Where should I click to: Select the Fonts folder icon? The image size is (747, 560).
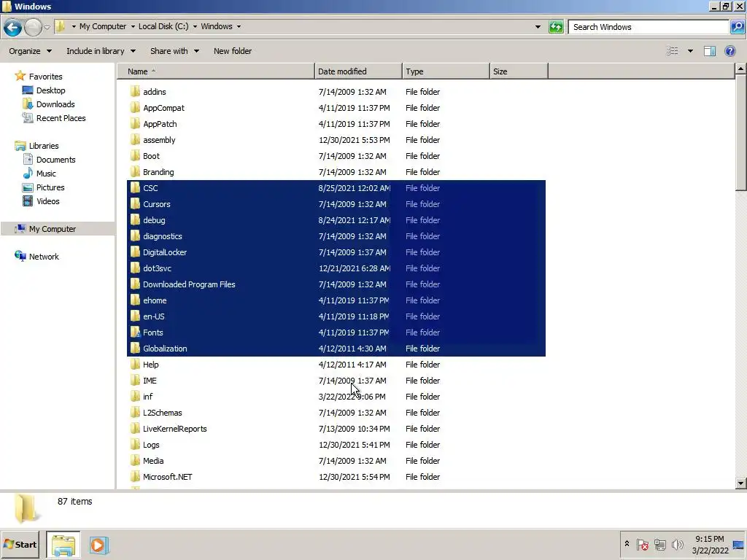click(x=135, y=332)
